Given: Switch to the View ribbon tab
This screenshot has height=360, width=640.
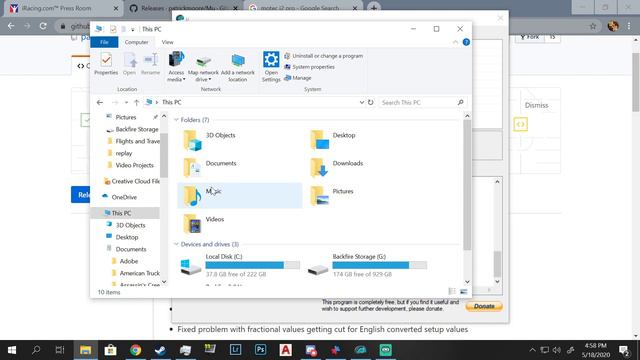Looking at the screenshot, I should click(x=167, y=42).
